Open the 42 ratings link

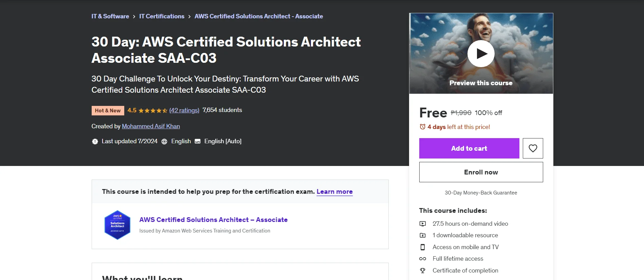click(184, 110)
